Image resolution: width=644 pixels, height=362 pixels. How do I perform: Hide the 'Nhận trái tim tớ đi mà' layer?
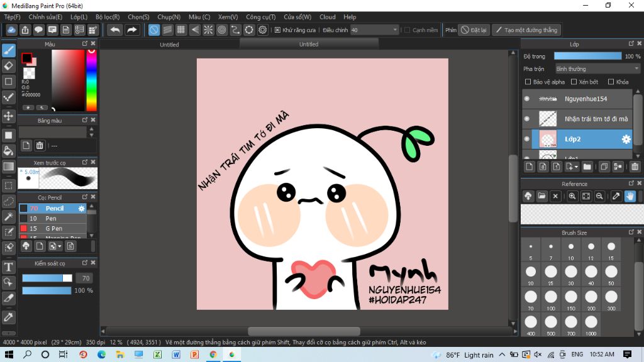pos(527,119)
